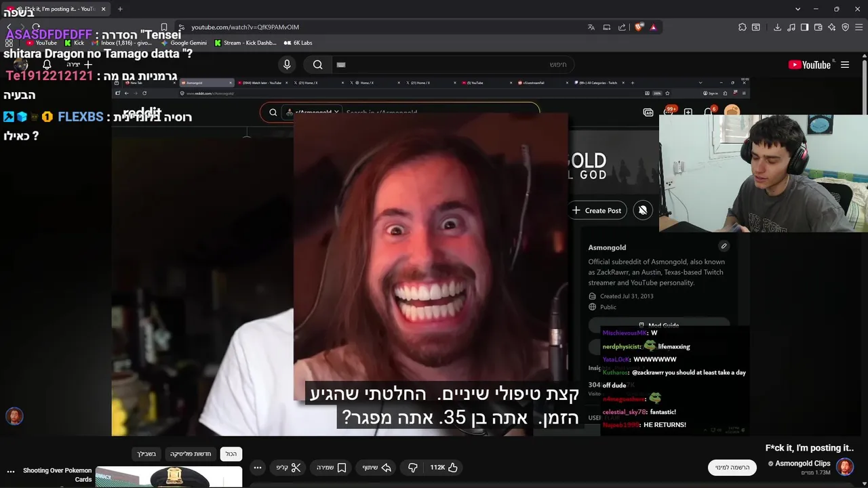
Task: Click the Brave Rewards triangle icon
Action: [x=653, y=27]
